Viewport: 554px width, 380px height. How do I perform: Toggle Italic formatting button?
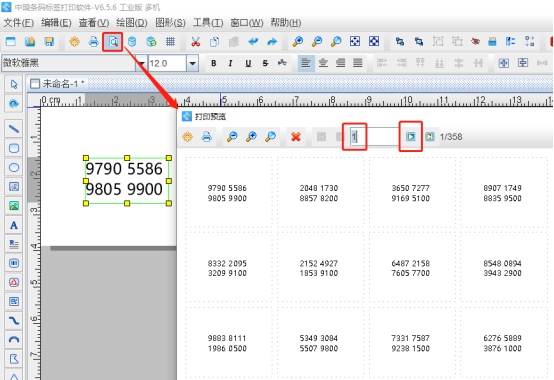pos(231,63)
